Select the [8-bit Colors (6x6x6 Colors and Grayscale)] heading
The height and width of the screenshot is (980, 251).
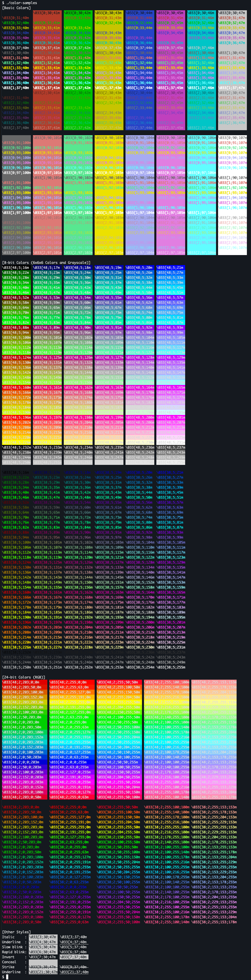(46, 262)
